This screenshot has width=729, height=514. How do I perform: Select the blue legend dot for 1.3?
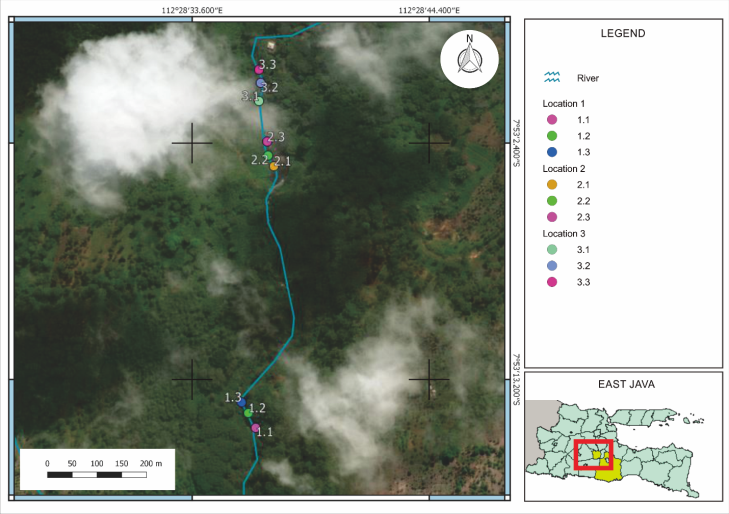(552, 152)
